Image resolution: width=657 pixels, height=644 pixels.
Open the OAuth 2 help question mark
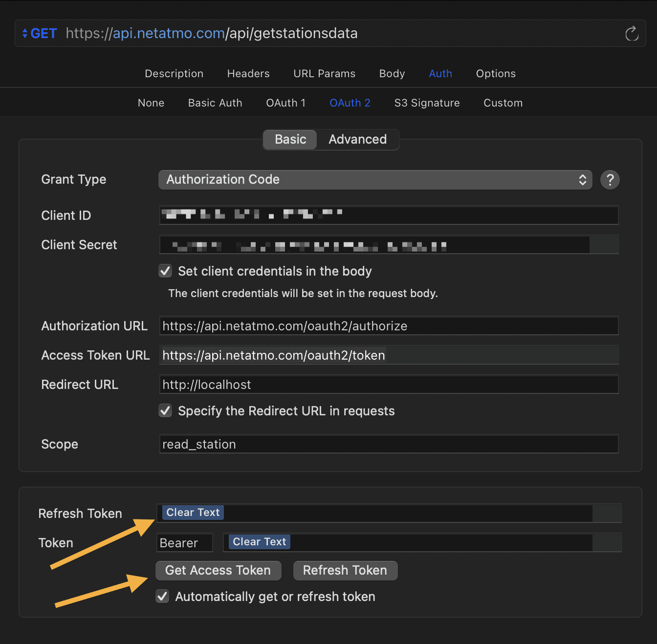click(x=610, y=180)
